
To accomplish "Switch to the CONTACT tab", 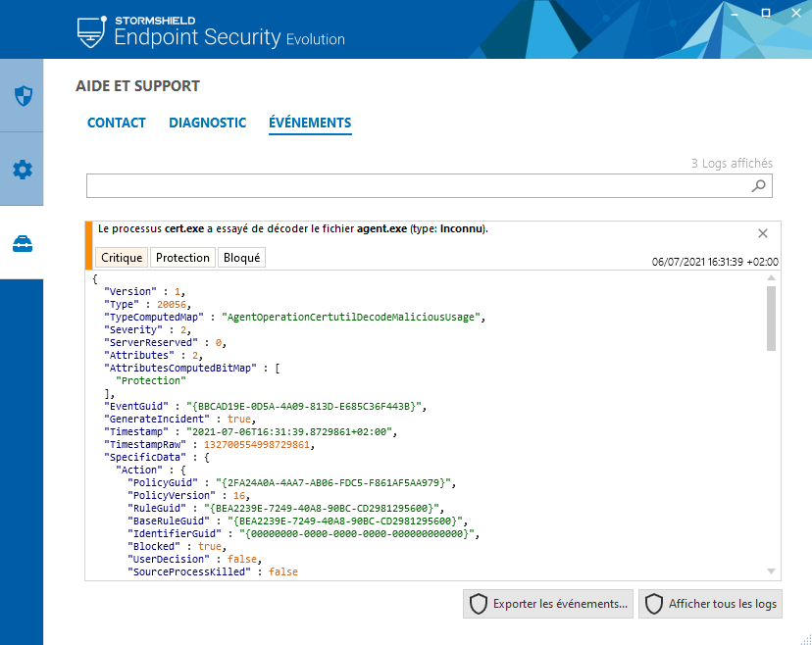I will coord(117,123).
